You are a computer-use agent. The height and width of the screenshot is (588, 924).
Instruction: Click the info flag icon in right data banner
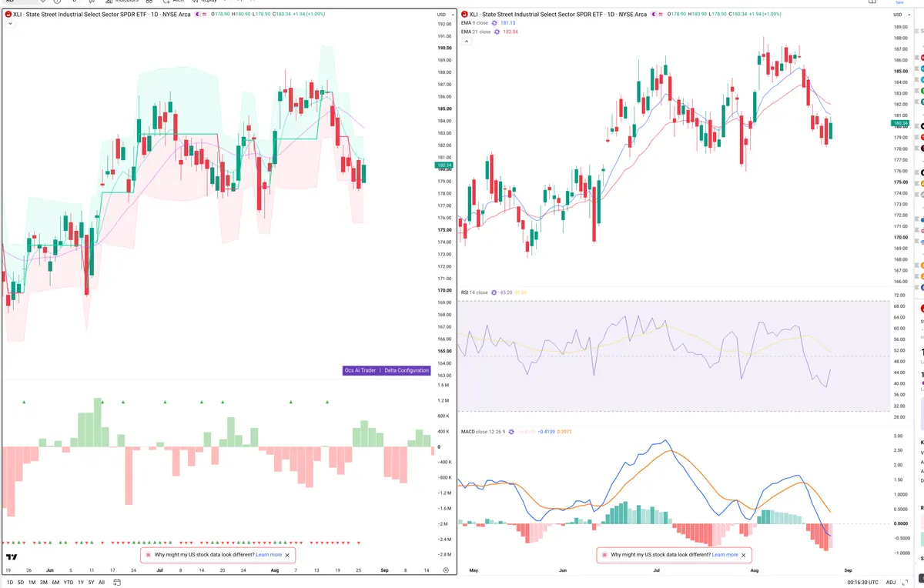(x=604, y=554)
